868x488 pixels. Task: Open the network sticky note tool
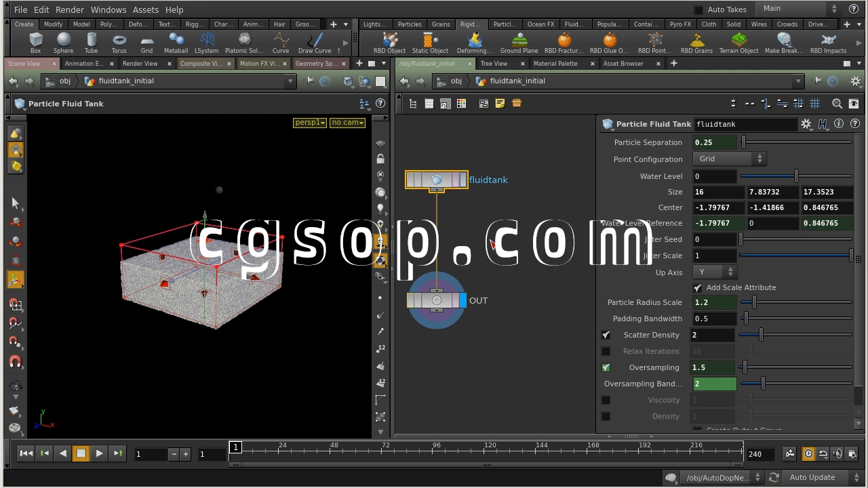pyautogui.click(x=500, y=104)
